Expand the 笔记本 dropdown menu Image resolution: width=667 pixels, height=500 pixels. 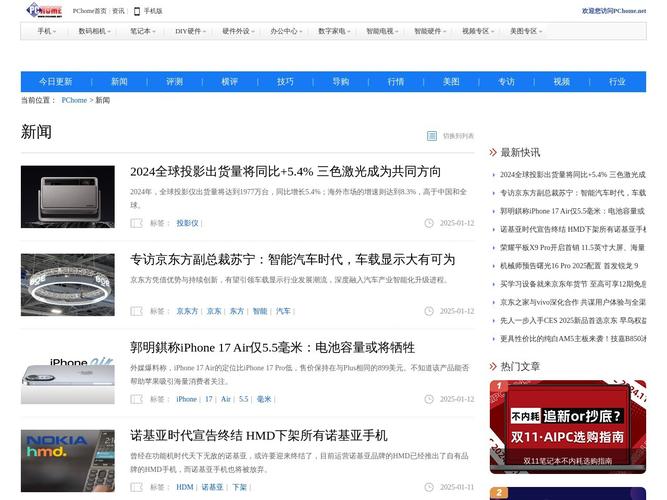tap(143, 31)
